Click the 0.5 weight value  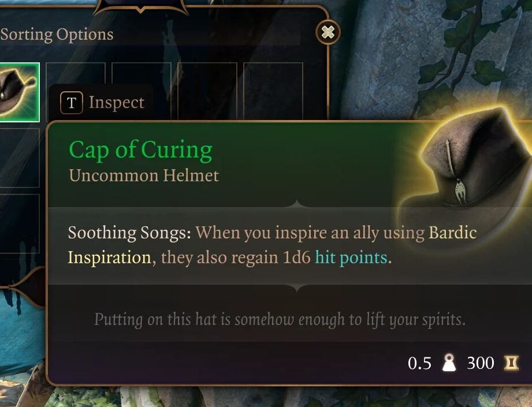[420, 363]
